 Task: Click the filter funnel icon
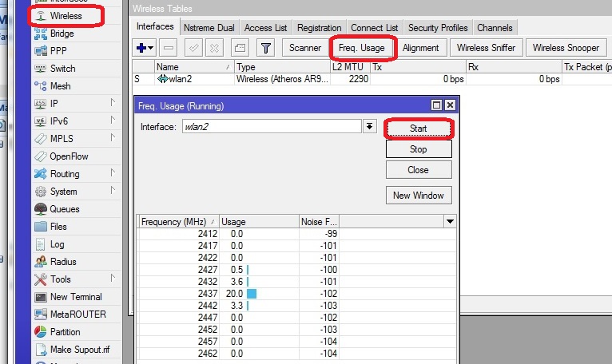click(x=266, y=48)
